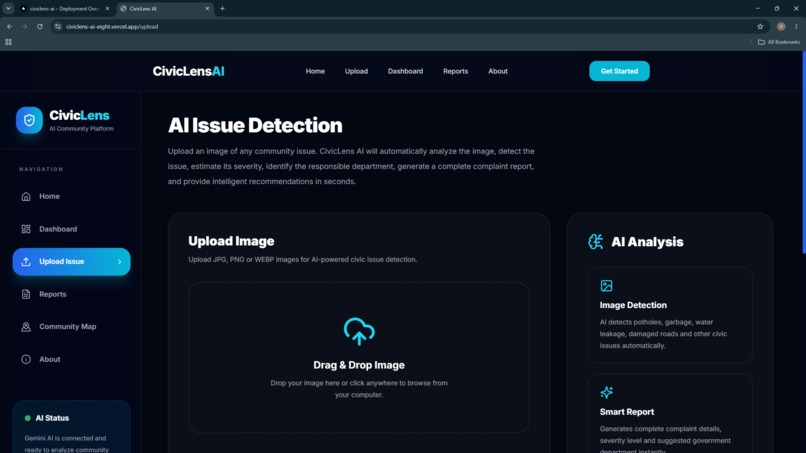This screenshot has width=806, height=453.
Task: Click the cloud upload icon in drop zone
Action: point(359,331)
